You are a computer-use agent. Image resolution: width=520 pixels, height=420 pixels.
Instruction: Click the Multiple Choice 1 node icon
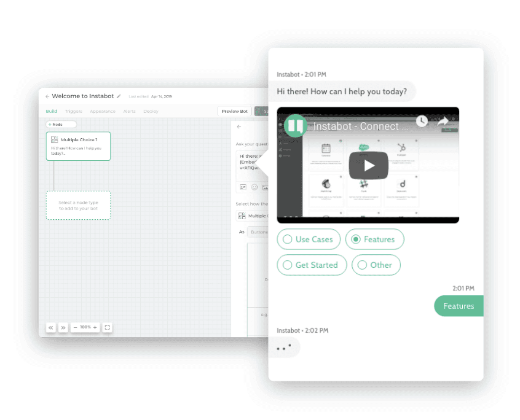pos(54,140)
